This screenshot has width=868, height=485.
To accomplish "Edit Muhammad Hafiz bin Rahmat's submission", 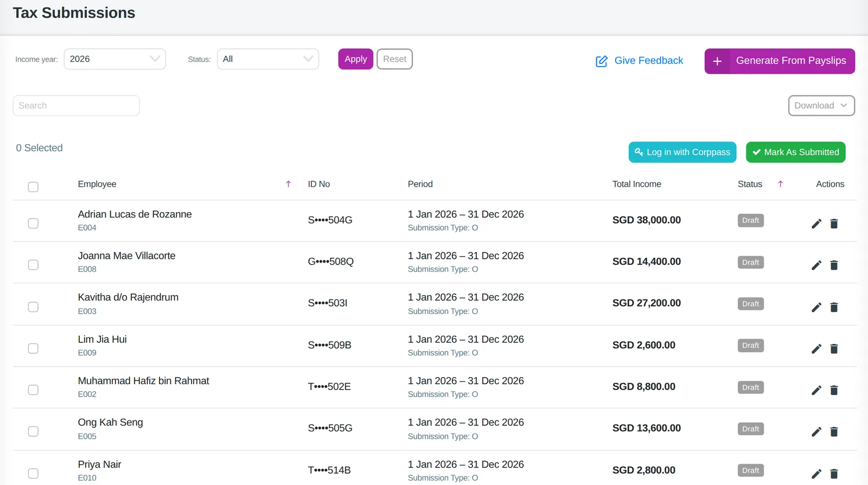I will (816, 390).
